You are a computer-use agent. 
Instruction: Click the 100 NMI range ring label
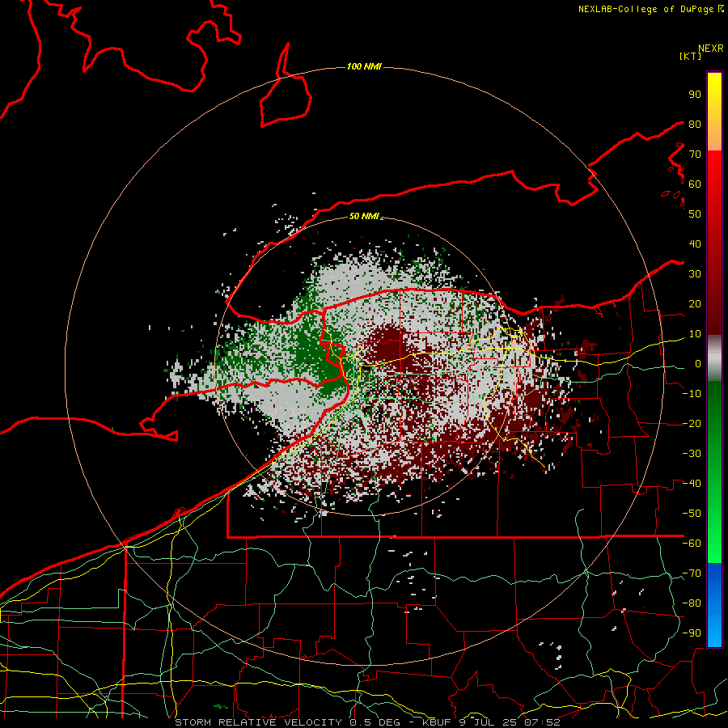tap(364, 66)
